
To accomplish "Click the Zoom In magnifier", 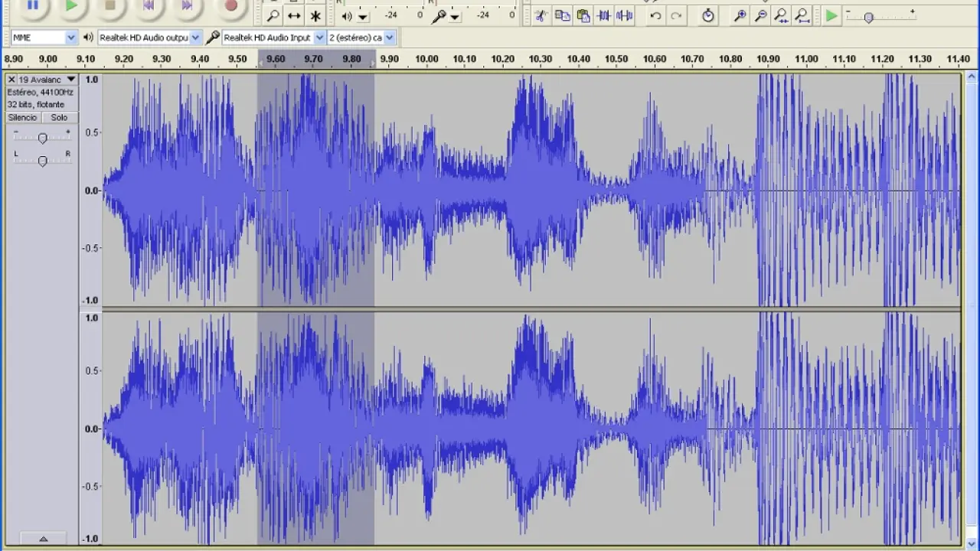I will click(740, 15).
